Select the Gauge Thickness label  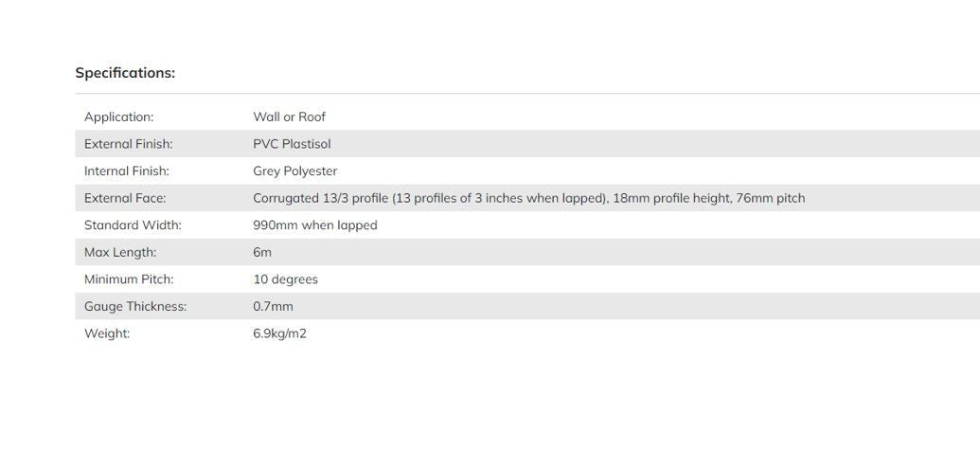point(135,307)
